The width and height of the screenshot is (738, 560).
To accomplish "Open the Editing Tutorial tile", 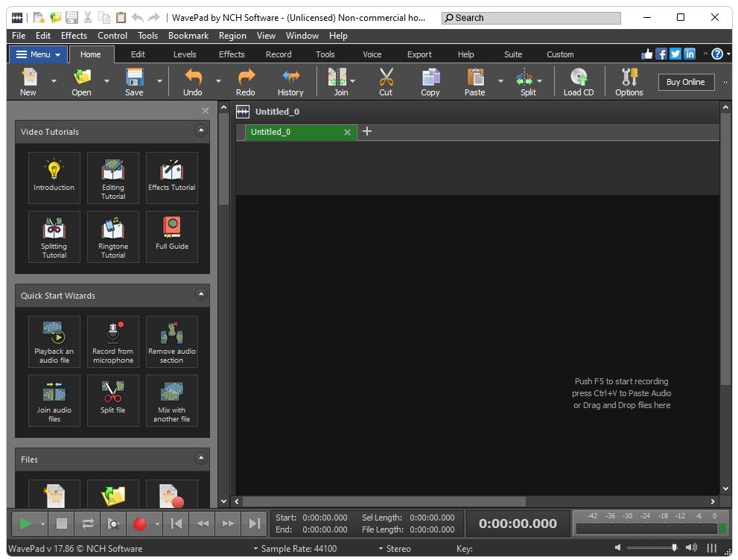I will 113,177.
